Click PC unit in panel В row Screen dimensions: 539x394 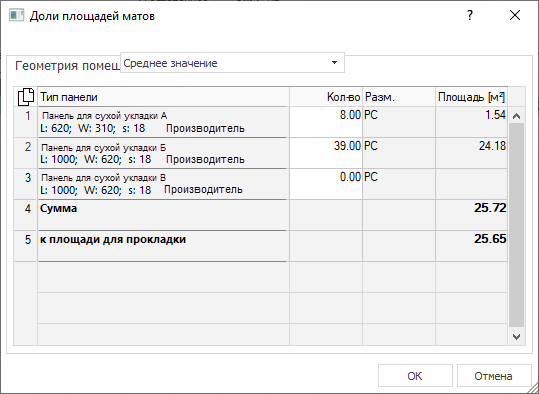[x=371, y=177]
